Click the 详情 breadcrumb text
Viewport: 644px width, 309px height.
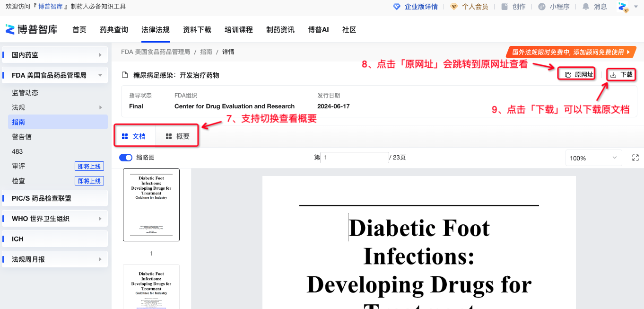coord(228,52)
